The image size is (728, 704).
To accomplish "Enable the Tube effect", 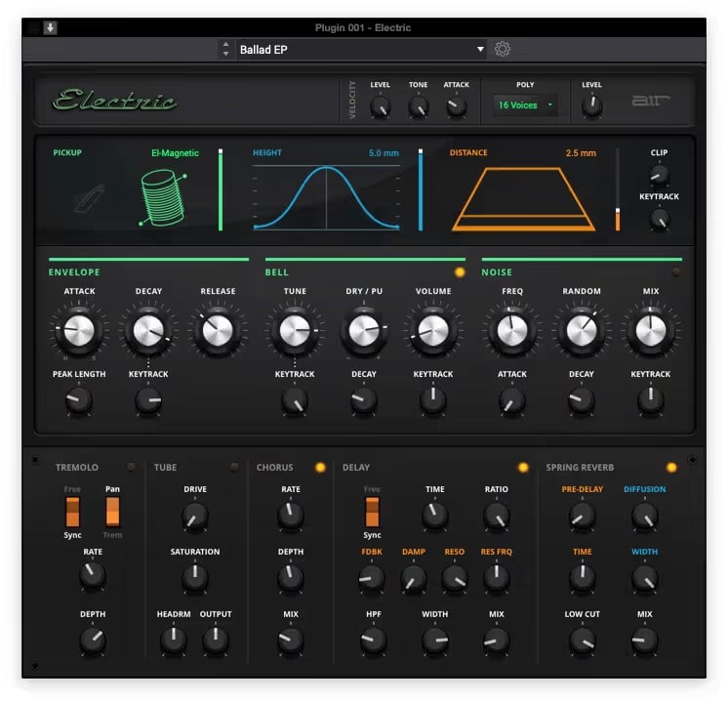I will (234, 467).
